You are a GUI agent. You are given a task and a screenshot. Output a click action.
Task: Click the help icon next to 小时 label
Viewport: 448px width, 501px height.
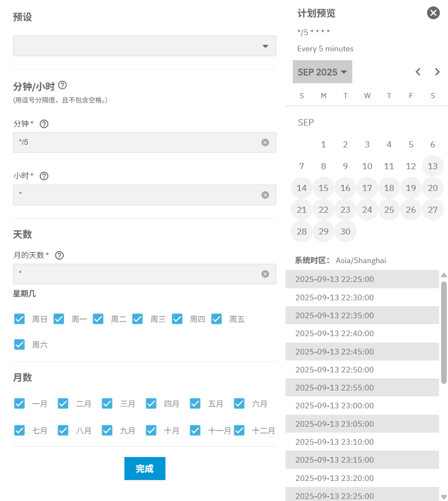coord(44,176)
